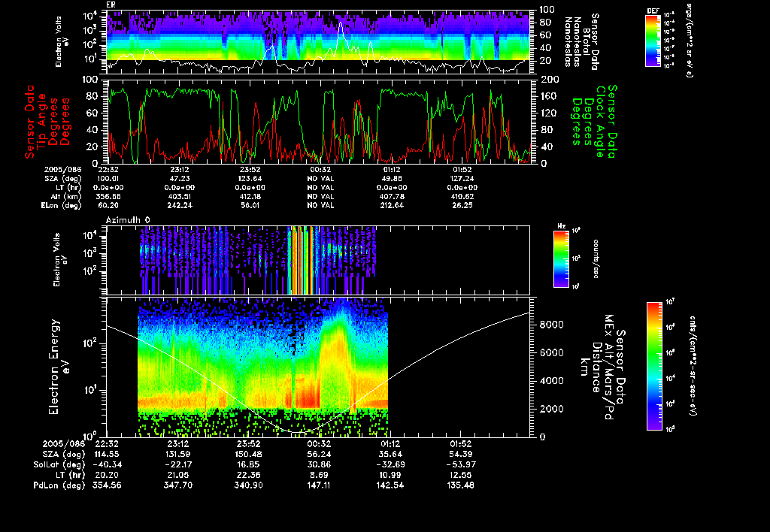This screenshot has width=770, height=532.
Task: Select local time value 12.55
Action: (x=460, y=475)
